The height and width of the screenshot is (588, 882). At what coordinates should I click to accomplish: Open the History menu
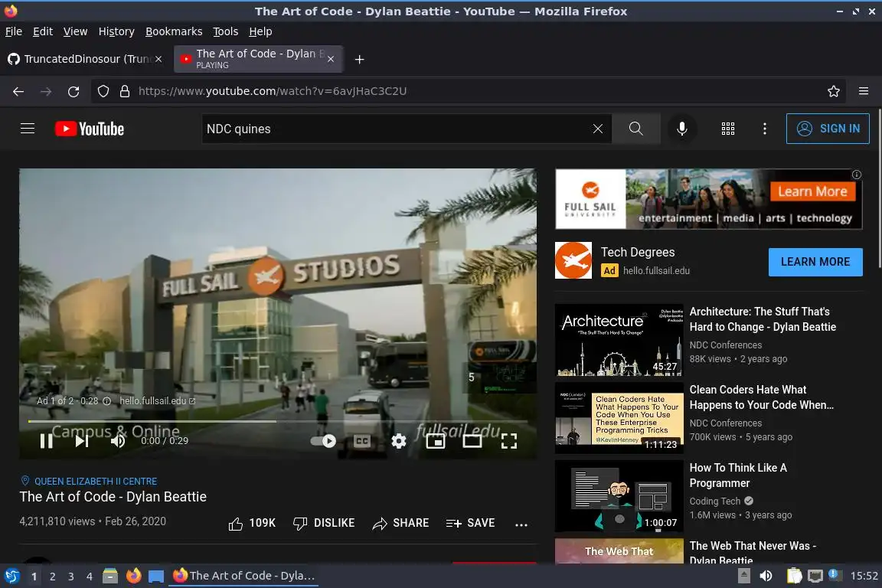coord(116,31)
